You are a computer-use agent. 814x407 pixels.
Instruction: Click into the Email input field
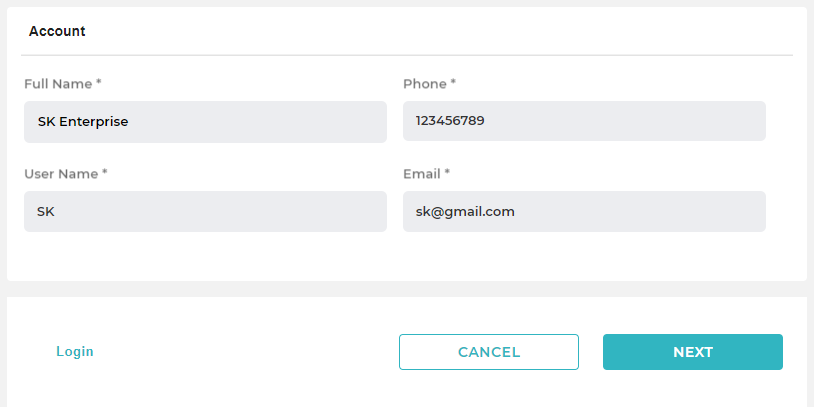click(x=584, y=212)
